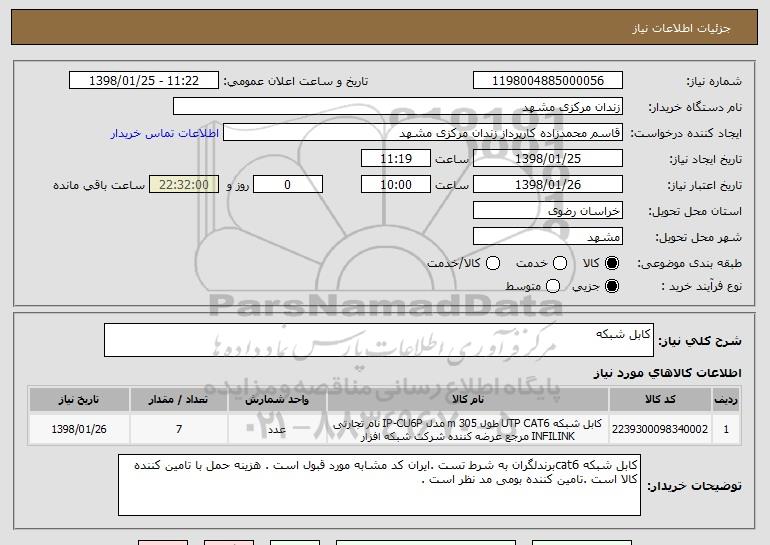Click the need number field 1198004885000056
This screenshot has height=545, width=770.
(548, 81)
